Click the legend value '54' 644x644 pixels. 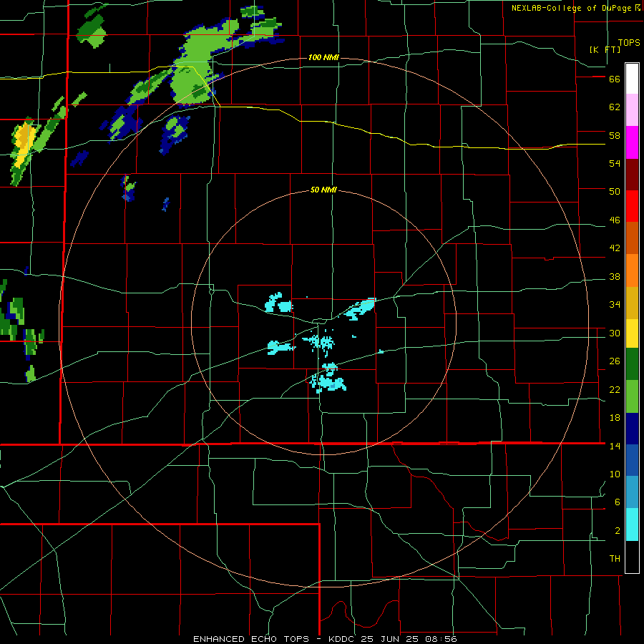(615, 163)
